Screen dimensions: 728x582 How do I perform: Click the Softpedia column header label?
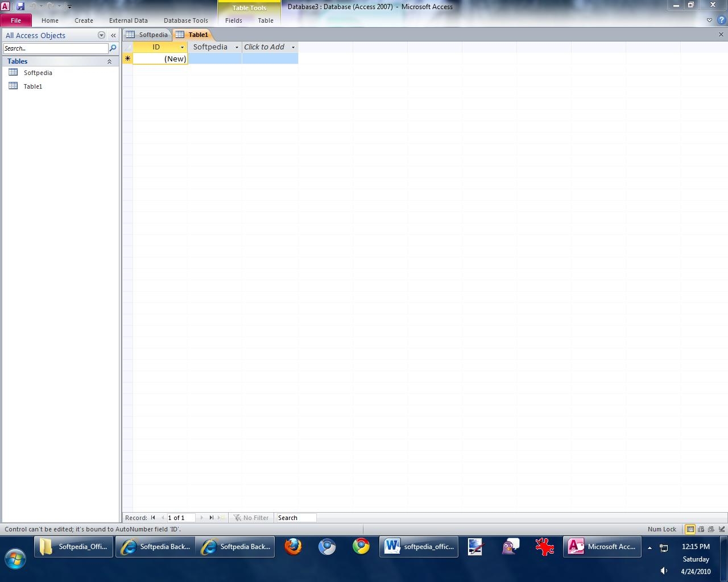tap(210, 47)
